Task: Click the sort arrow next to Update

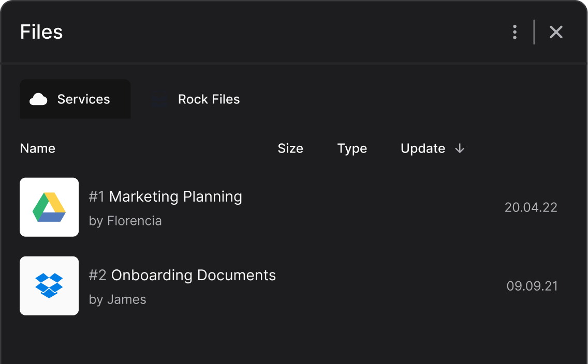Action: click(460, 148)
